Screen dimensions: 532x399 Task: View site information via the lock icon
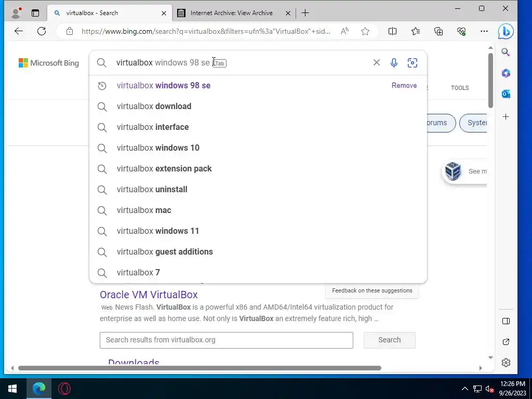[x=70, y=31]
